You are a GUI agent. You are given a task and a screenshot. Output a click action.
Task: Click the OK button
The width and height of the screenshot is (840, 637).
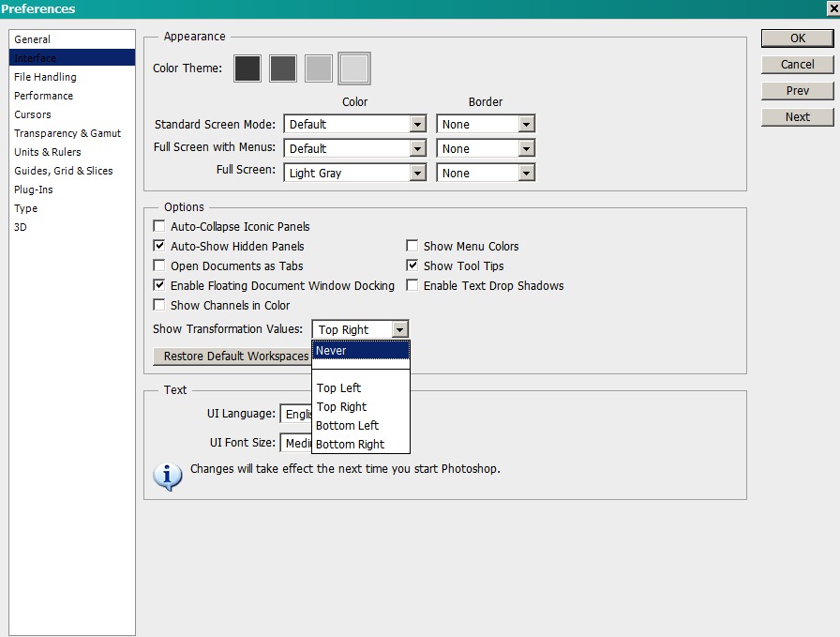(x=798, y=38)
